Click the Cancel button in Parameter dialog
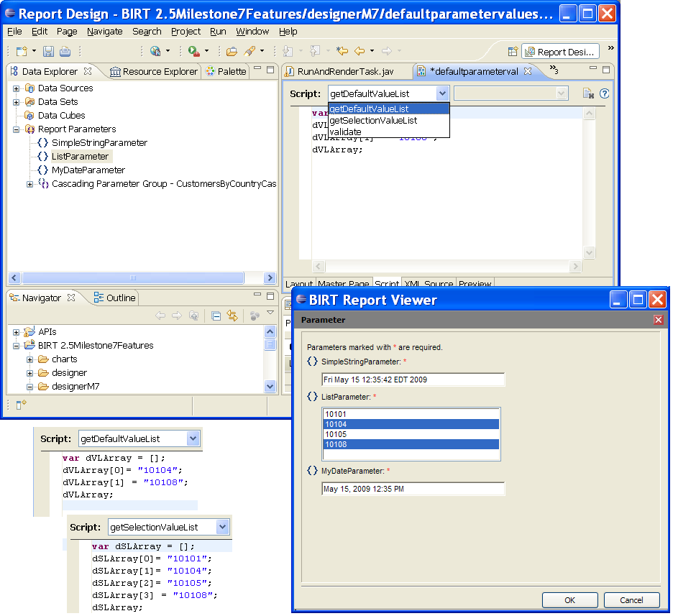Viewport: 673px width, 616px height. tap(631, 600)
